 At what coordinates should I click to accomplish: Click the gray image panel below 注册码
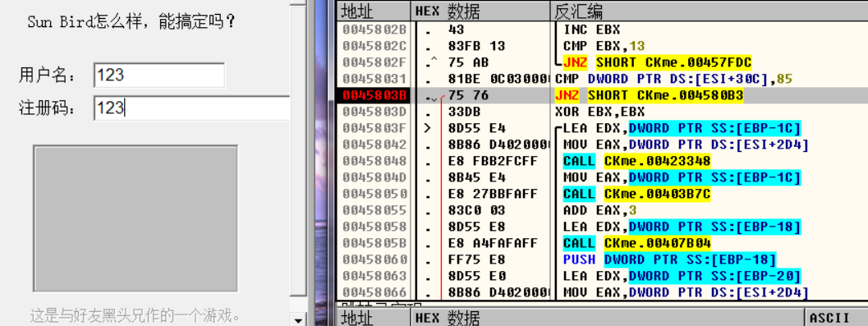tap(135, 218)
